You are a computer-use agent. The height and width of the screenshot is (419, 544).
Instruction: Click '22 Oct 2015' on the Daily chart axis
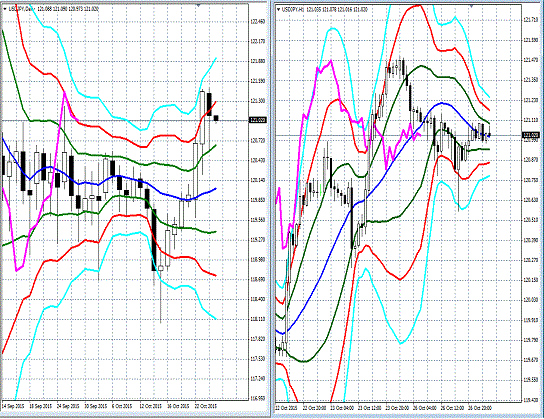point(205,406)
